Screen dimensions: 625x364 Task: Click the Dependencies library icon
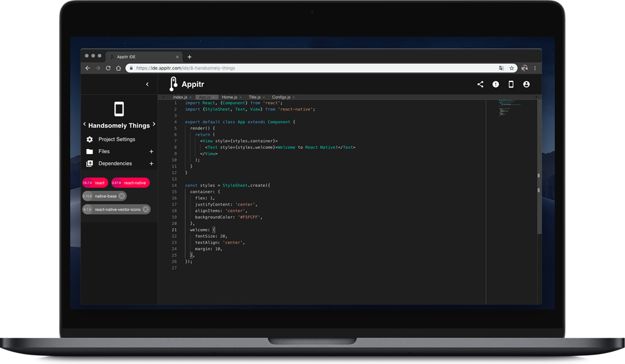point(89,163)
